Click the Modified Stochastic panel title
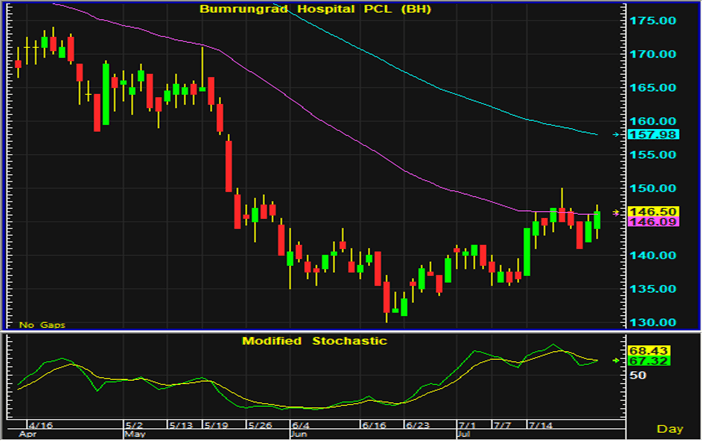Image resolution: width=703 pixels, height=441 pixels. click(x=315, y=341)
